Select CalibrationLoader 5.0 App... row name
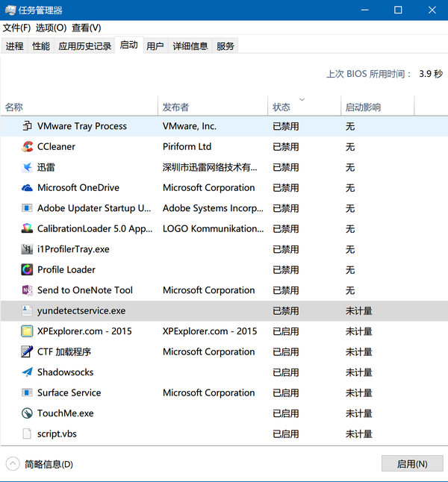This screenshot has height=482, width=448. pos(95,229)
